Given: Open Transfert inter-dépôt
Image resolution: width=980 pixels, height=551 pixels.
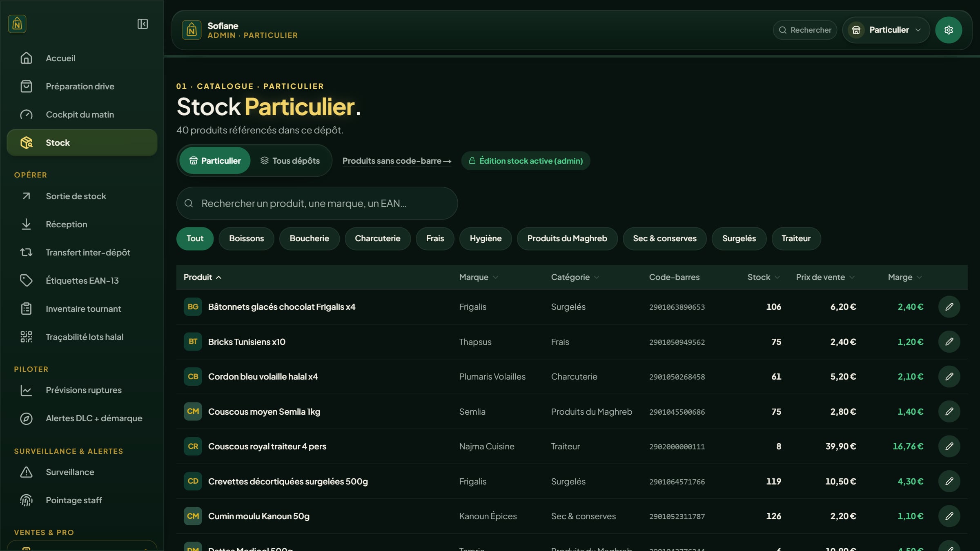Looking at the screenshot, I should (82, 253).
